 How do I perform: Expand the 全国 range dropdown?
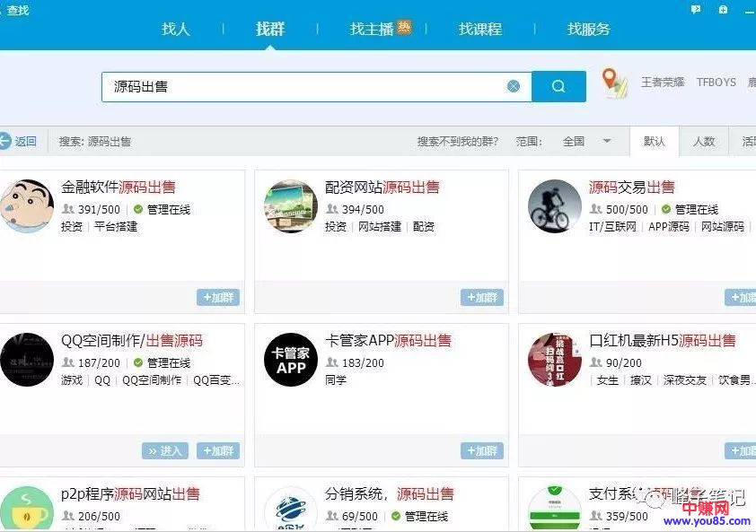pos(607,141)
